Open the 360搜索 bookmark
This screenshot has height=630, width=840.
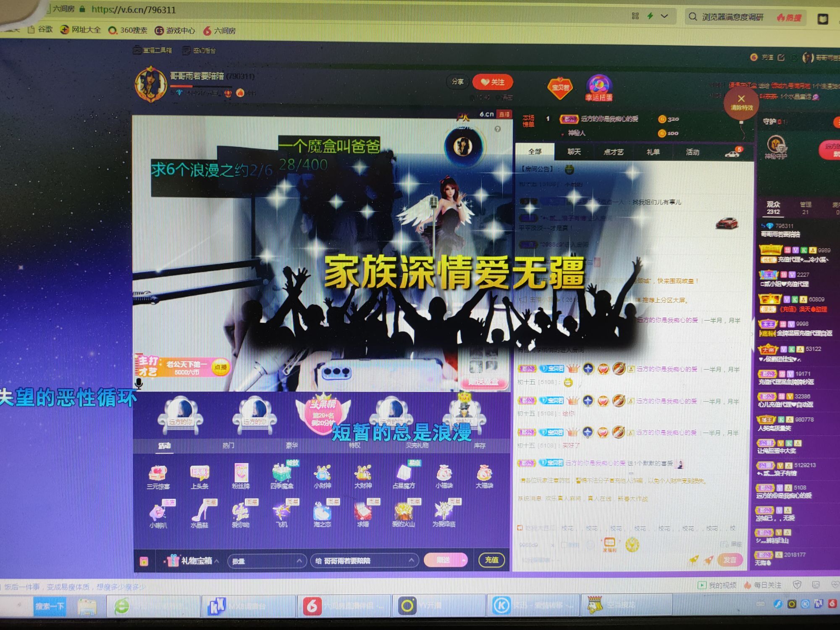128,30
